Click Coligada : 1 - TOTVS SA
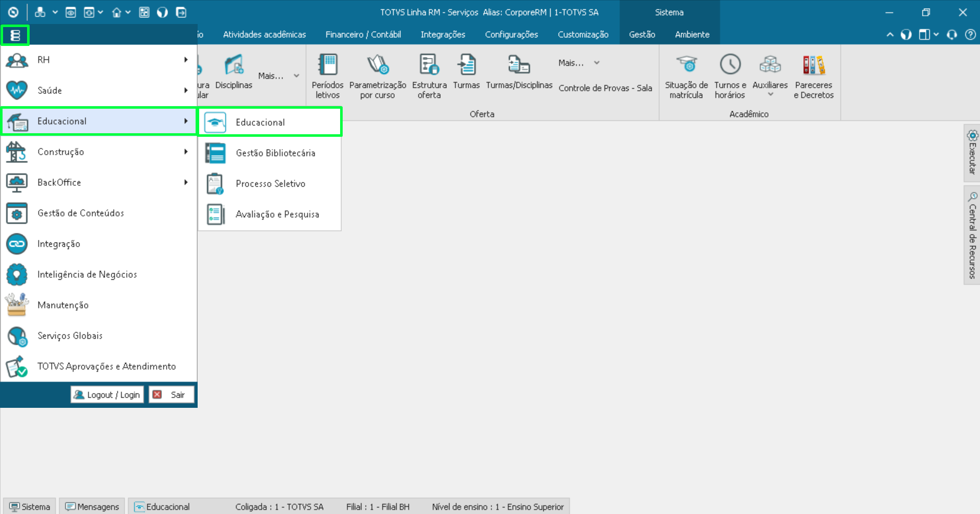 [279, 507]
